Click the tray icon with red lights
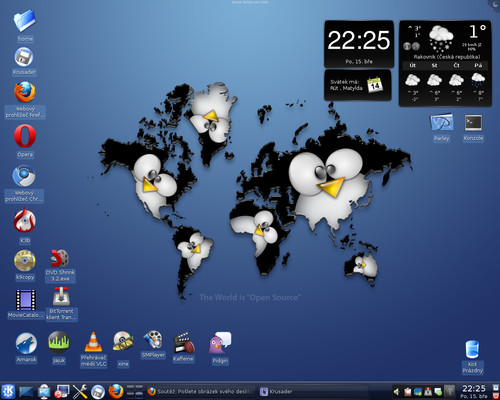This screenshot has width=500, height=400. (428, 391)
